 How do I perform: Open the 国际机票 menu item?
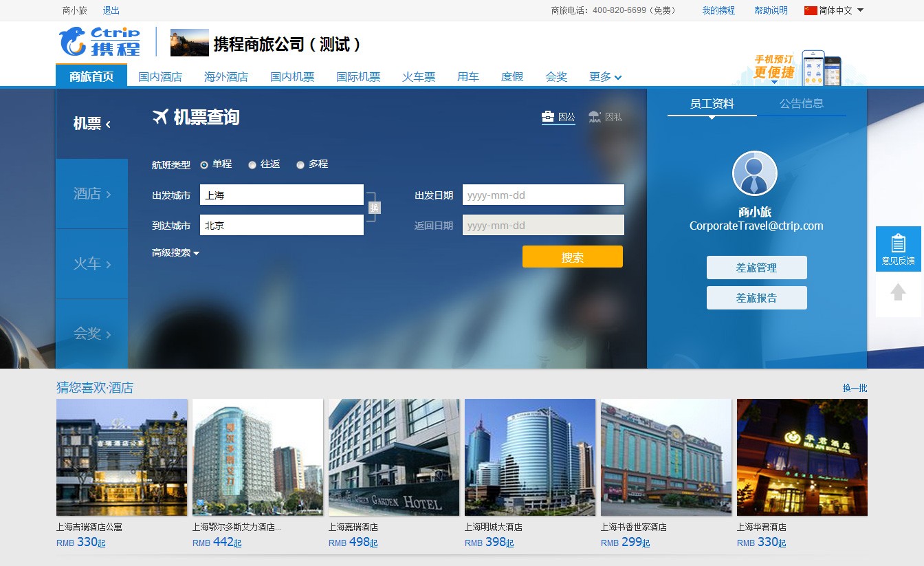(358, 76)
